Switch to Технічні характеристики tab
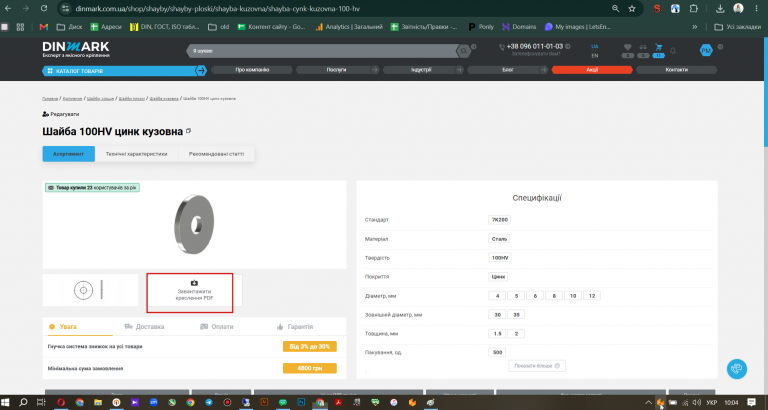 pos(137,154)
